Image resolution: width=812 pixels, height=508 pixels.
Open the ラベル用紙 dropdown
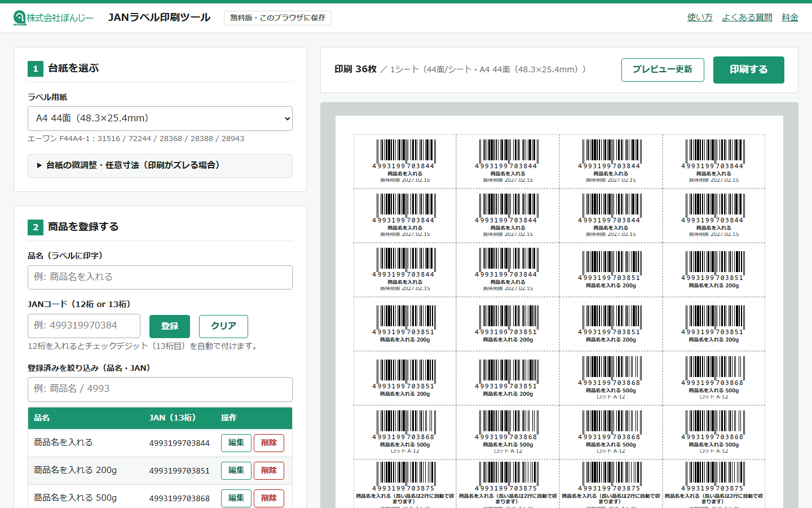pyautogui.click(x=160, y=119)
